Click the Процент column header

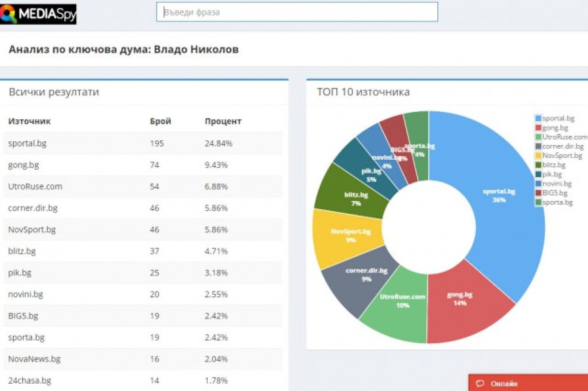click(x=223, y=121)
